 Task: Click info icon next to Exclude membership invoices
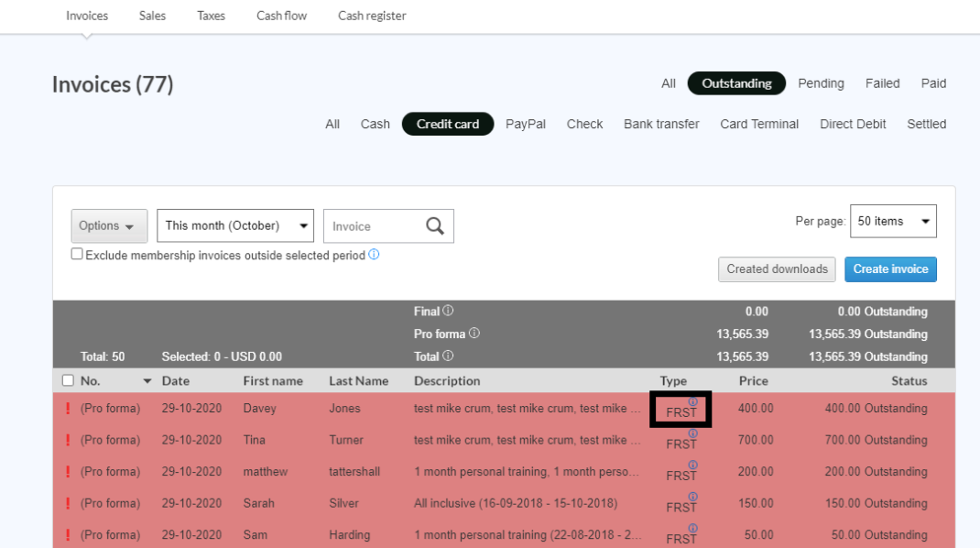pyautogui.click(x=374, y=255)
